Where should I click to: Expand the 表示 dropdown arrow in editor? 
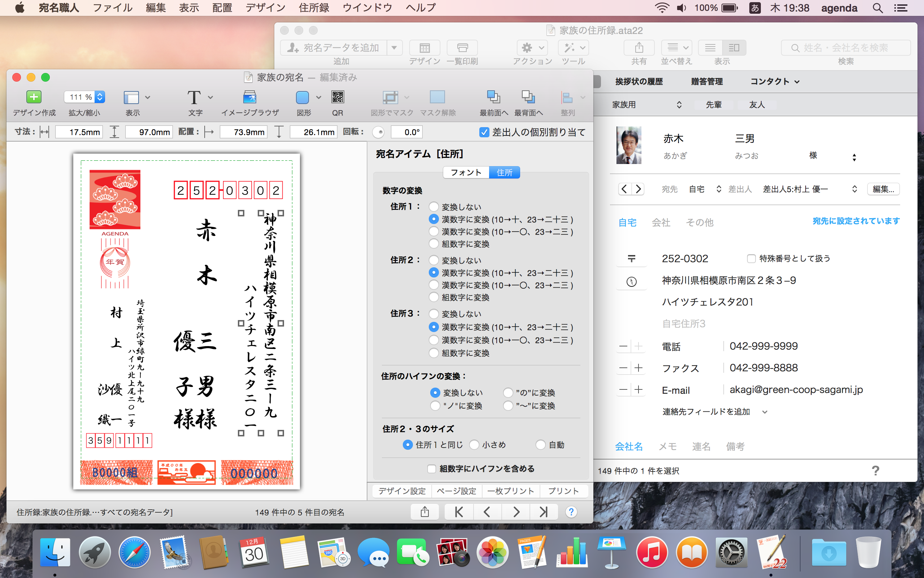pos(147,98)
